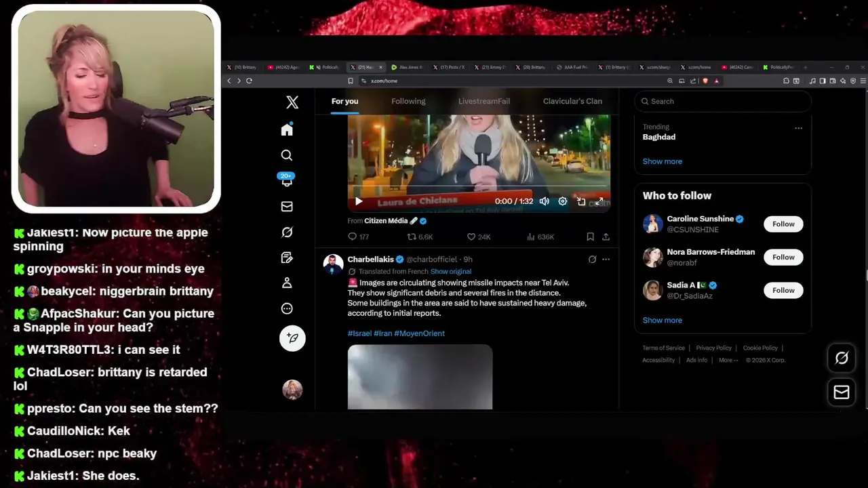This screenshot has width=868, height=488.
Task: Click the video progress bar
Action: click(479, 186)
